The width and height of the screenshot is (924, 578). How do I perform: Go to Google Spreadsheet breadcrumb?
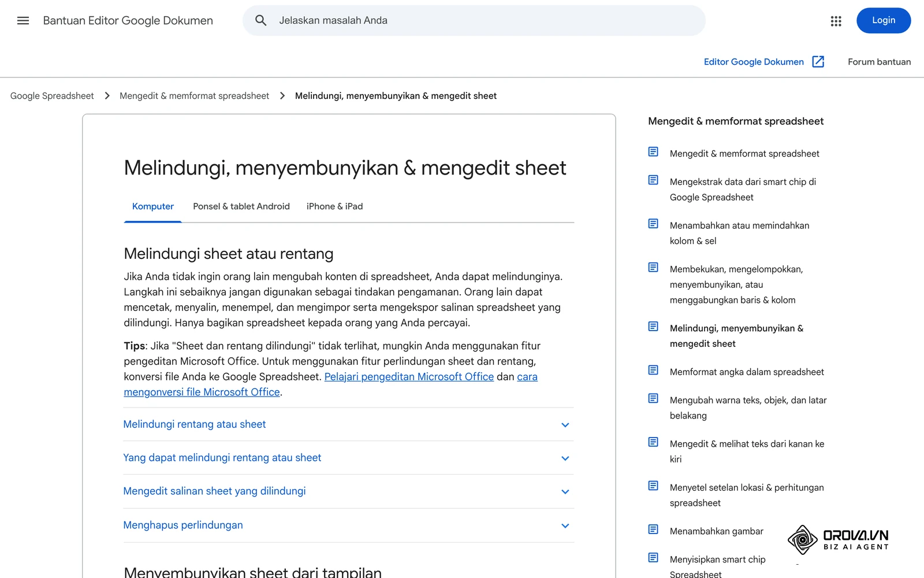pos(52,96)
